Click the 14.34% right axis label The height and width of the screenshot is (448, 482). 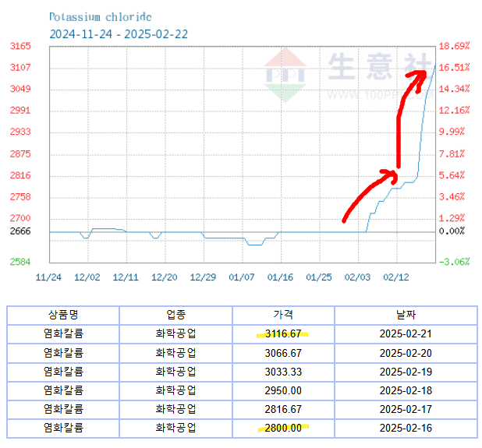pyautogui.click(x=454, y=89)
